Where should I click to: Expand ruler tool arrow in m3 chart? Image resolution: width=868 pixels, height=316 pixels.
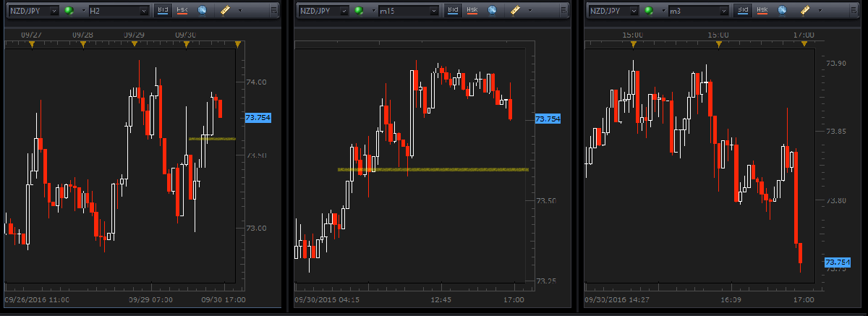819,11
